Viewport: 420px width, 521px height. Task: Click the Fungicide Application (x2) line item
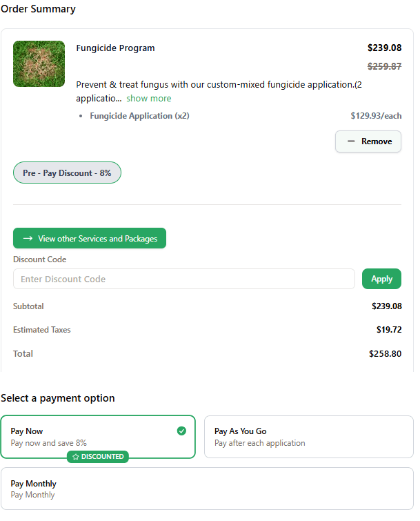139,116
